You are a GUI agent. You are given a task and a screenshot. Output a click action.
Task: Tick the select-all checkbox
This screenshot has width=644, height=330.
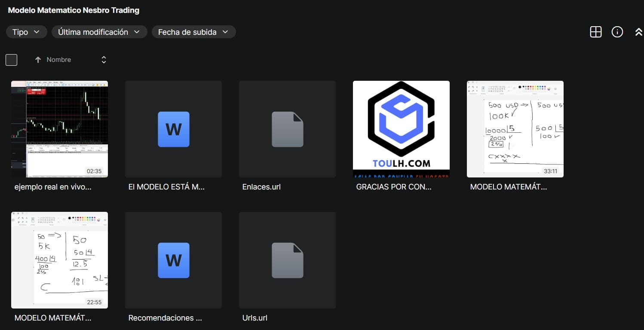12,60
